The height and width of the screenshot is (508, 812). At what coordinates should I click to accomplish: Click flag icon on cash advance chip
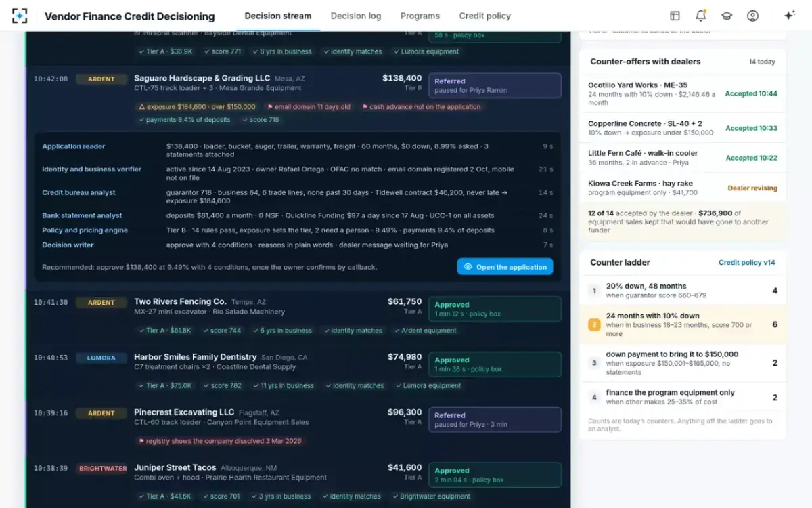point(364,107)
